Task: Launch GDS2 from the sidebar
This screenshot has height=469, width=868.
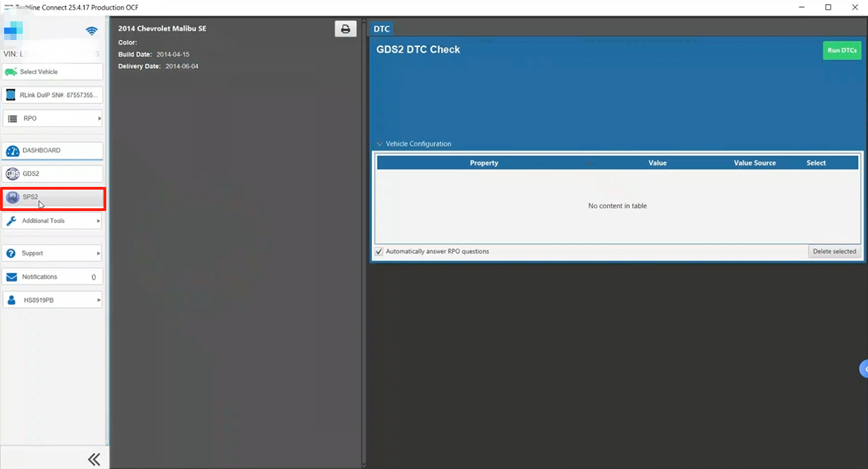Action: (52, 174)
